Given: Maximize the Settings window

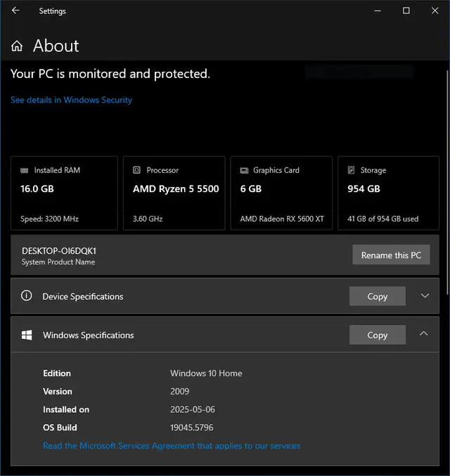Looking at the screenshot, I should pyautogui.click(x=406, y=11).
